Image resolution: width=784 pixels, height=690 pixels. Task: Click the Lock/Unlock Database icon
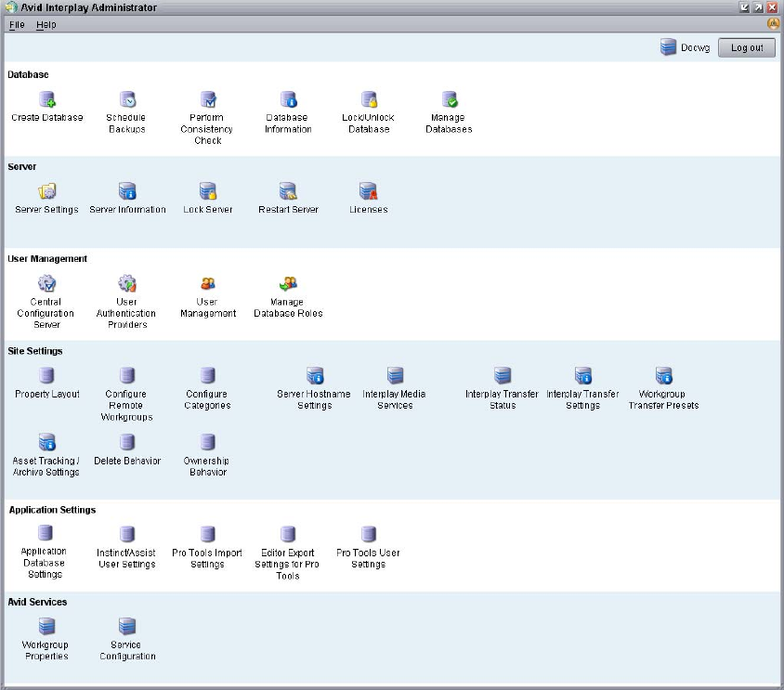click(369, 99)
